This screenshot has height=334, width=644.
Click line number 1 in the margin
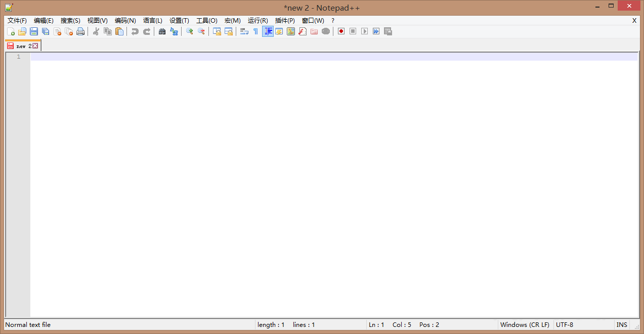coord(18,57)
